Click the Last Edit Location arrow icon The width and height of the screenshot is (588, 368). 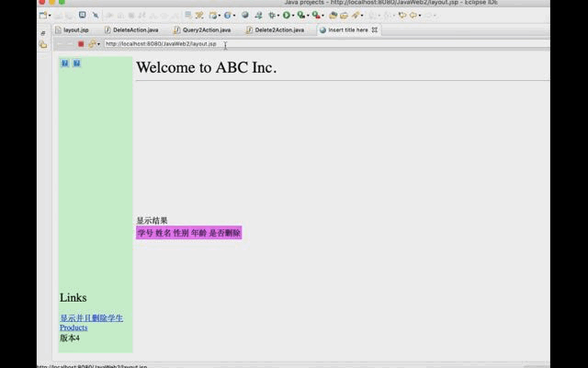pos(402,15)
